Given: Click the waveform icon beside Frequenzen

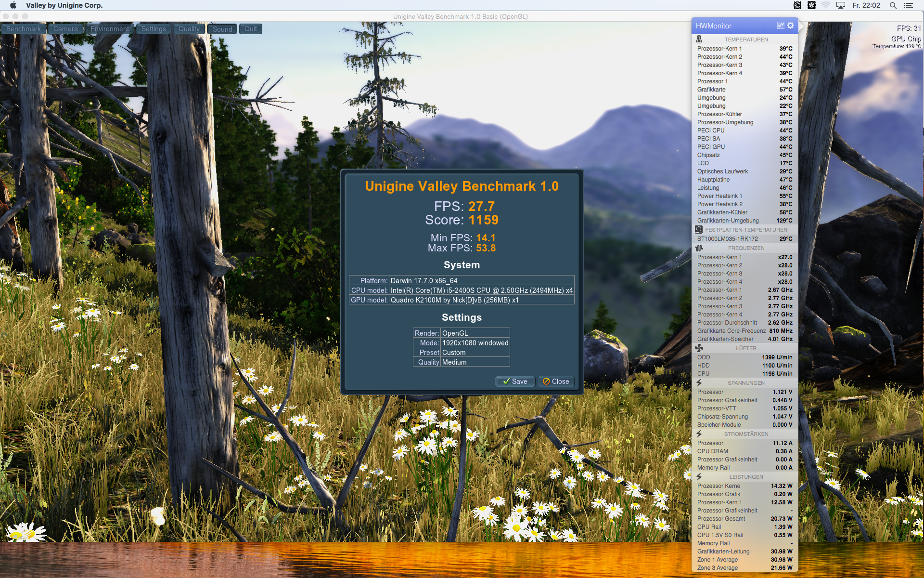Looking at the screenshot, I should 699,248.
